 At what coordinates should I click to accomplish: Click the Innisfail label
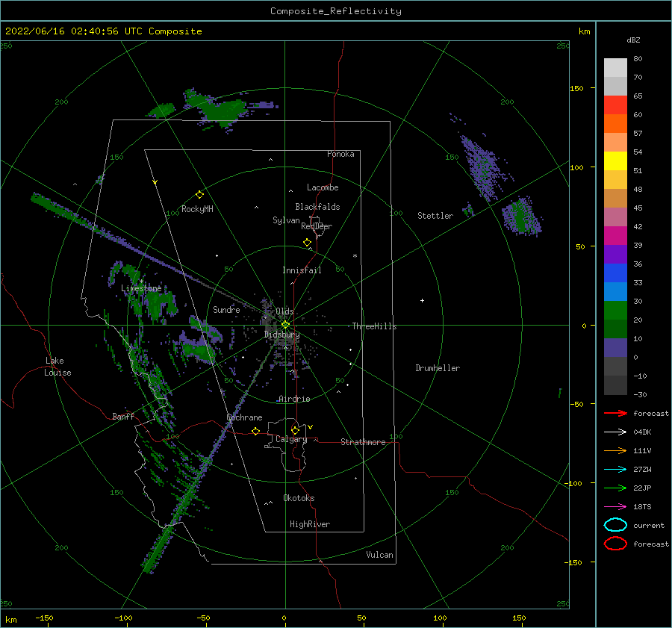[x=302, y=270]
